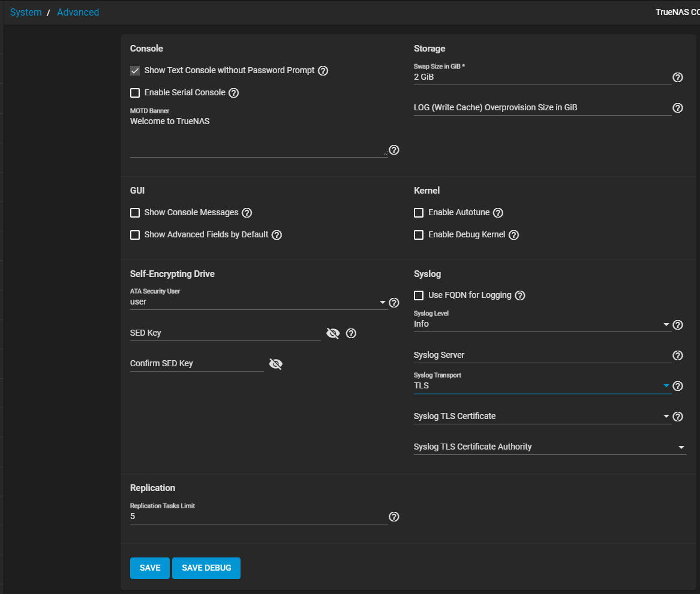Show help for Syslog TLS Certificate
This screenshot has width=700, height=594.
pos(678,417)
